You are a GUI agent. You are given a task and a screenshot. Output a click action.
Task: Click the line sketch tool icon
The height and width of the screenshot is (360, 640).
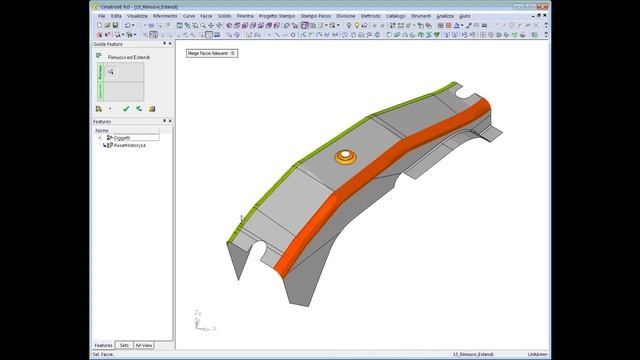point(277,35)
